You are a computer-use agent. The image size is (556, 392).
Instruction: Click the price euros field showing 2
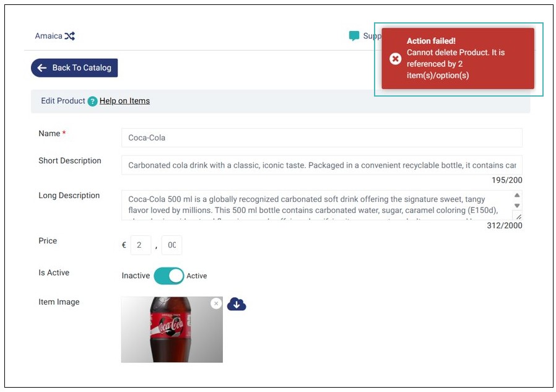point(141,245)
